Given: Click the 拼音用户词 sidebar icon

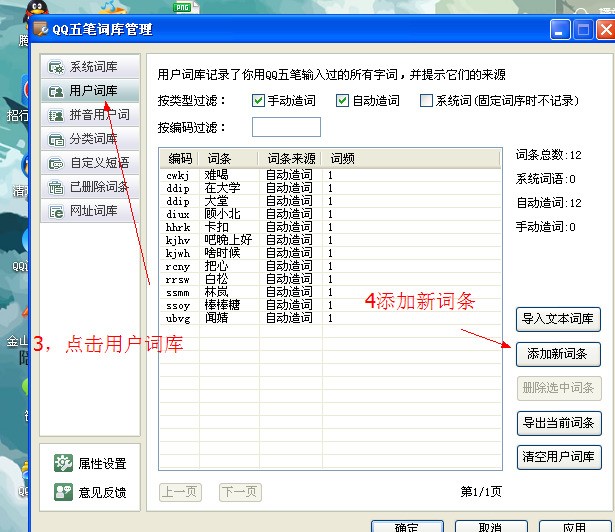Looking at the screenshot, I should coord(56,115).
